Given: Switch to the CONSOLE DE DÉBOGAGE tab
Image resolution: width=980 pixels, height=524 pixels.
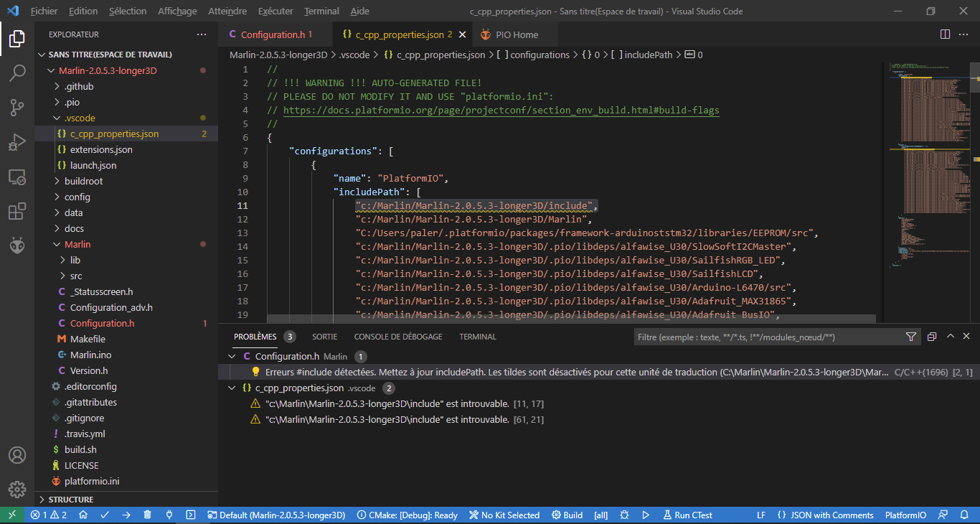Looking at the screenshot, I should (398, 337).
